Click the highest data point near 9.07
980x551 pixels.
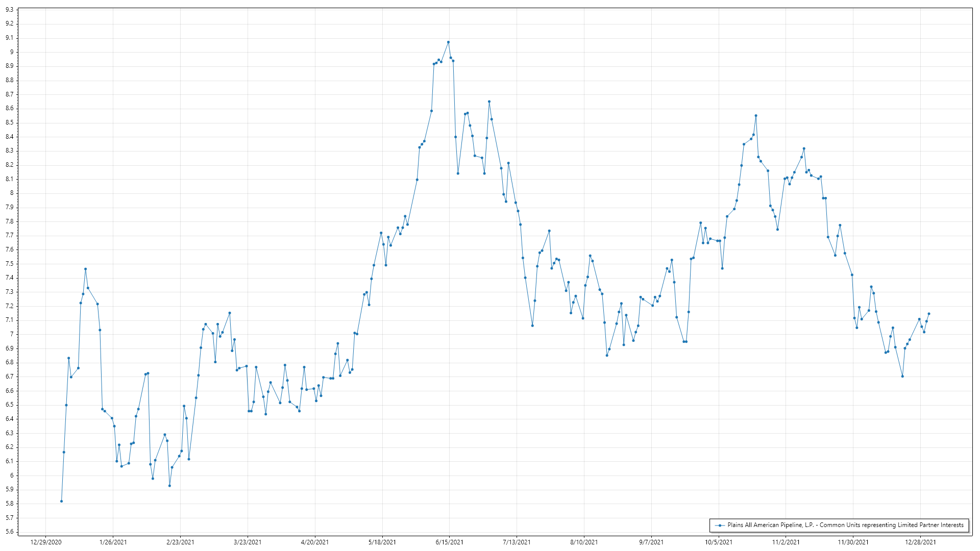point(448,42)
